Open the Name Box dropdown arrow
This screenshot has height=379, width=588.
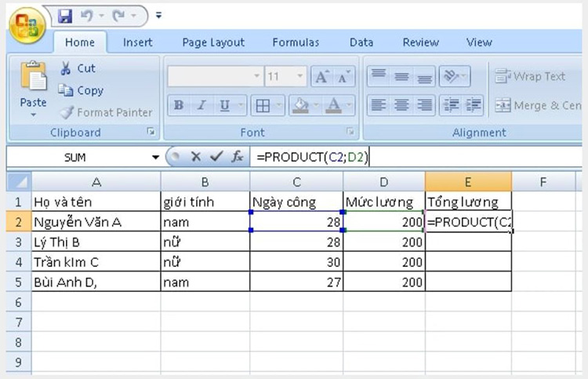(x=155, y=157)
